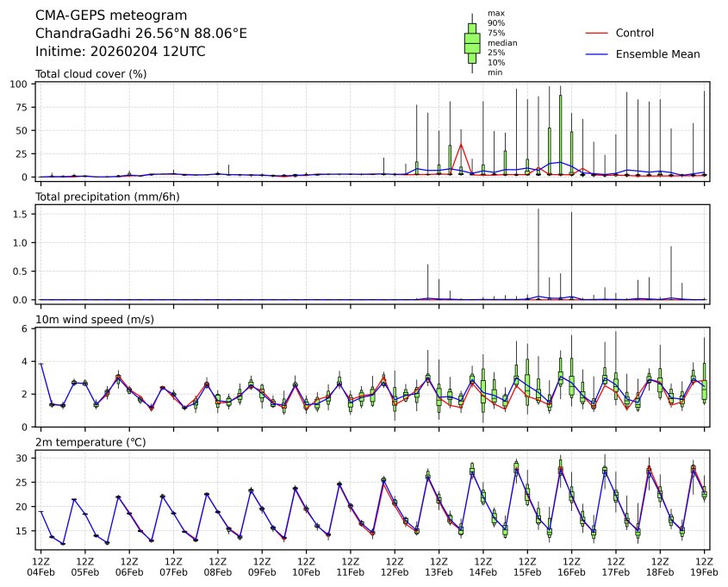Click the "10m wind speed (m/s)" panel title
The width and height of the screenshot is (728, 587).
(x=90, y=320)
